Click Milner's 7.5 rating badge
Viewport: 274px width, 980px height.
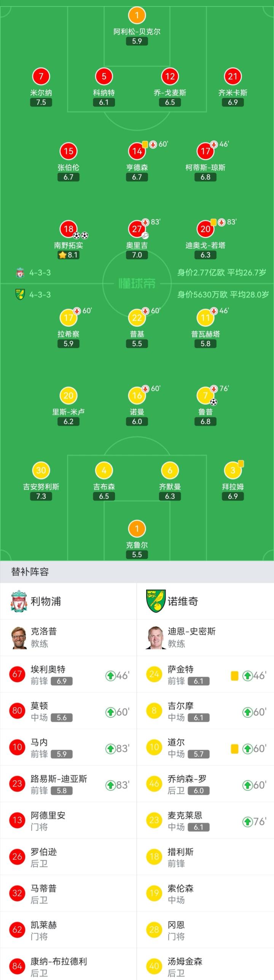(41, 102)
